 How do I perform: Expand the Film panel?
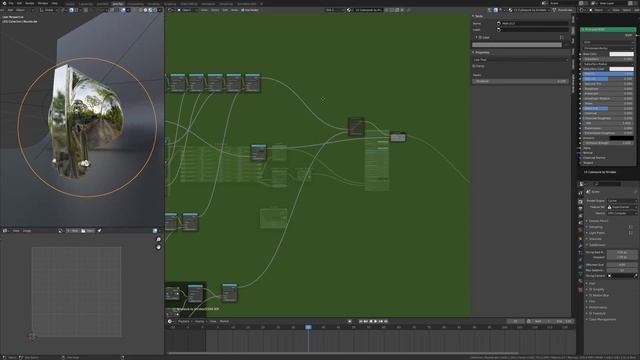(x=591, y=301)
